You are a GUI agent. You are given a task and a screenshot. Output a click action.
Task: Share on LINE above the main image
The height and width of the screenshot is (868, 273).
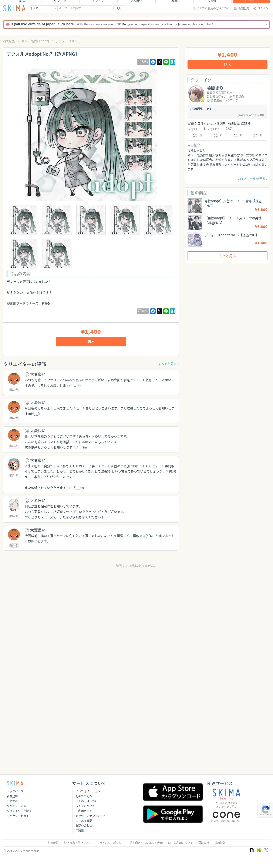[x=166, y=62]
